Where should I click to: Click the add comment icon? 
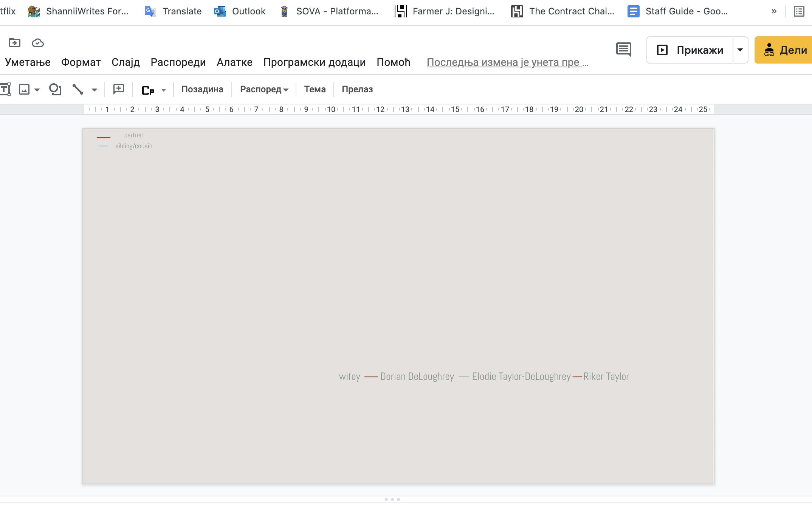(x=119, y=89)
